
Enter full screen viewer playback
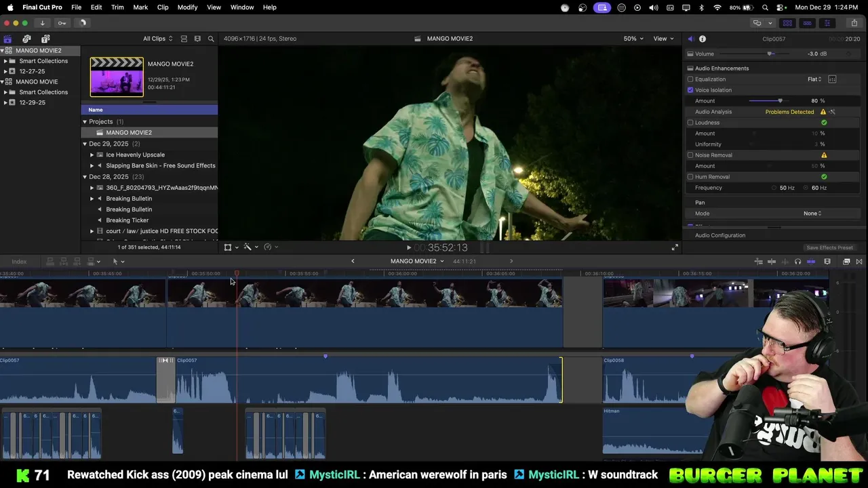[675, 247]
